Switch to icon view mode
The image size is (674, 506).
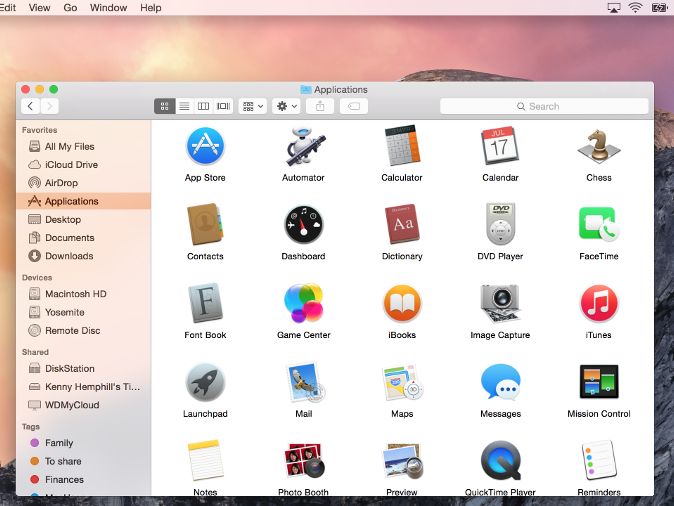165,106
